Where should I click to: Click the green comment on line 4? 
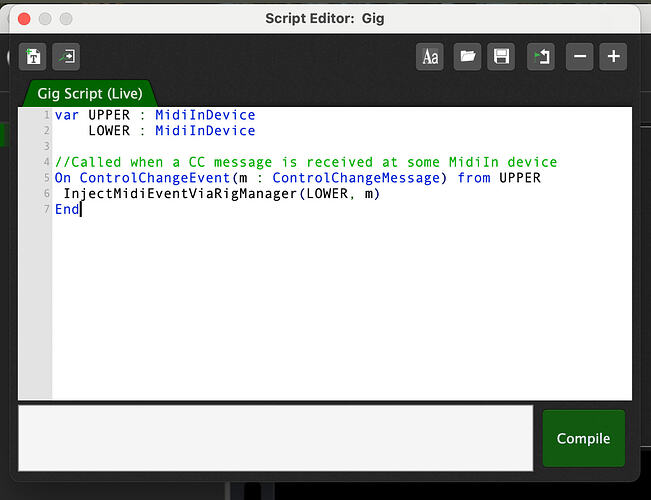point(306,162)
